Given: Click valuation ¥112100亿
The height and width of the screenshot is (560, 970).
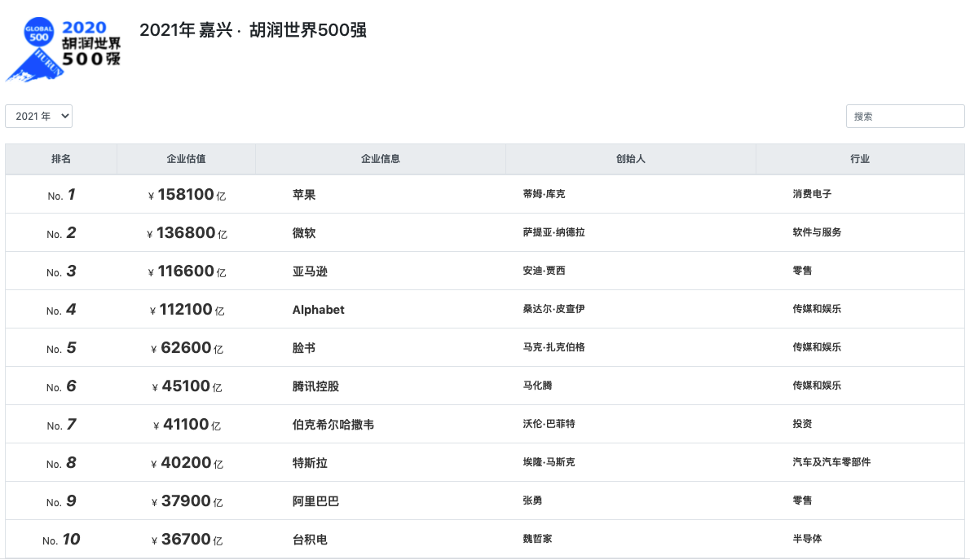Looking at the screenshot, I should (187, 310).
